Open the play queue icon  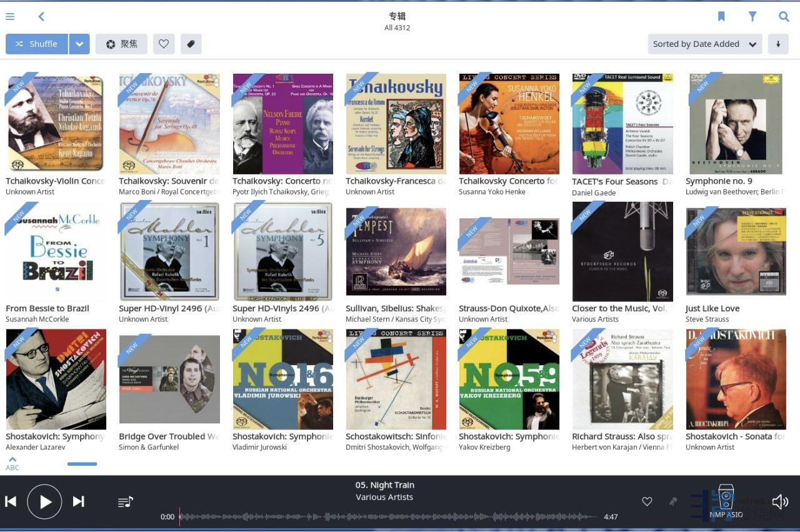click(126, 501)
